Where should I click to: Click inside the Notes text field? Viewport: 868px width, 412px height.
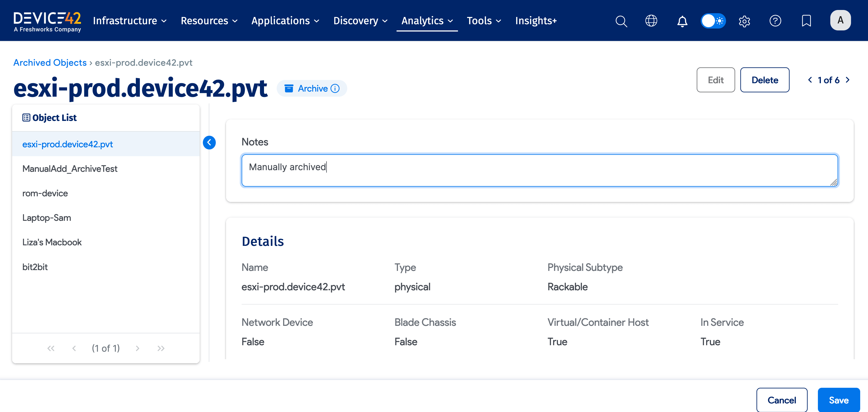(539, 170)
